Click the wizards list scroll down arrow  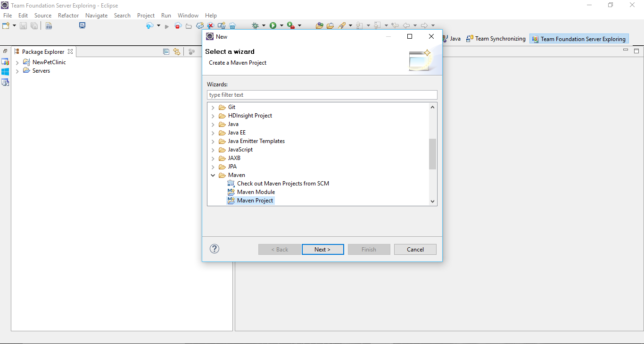433,201
